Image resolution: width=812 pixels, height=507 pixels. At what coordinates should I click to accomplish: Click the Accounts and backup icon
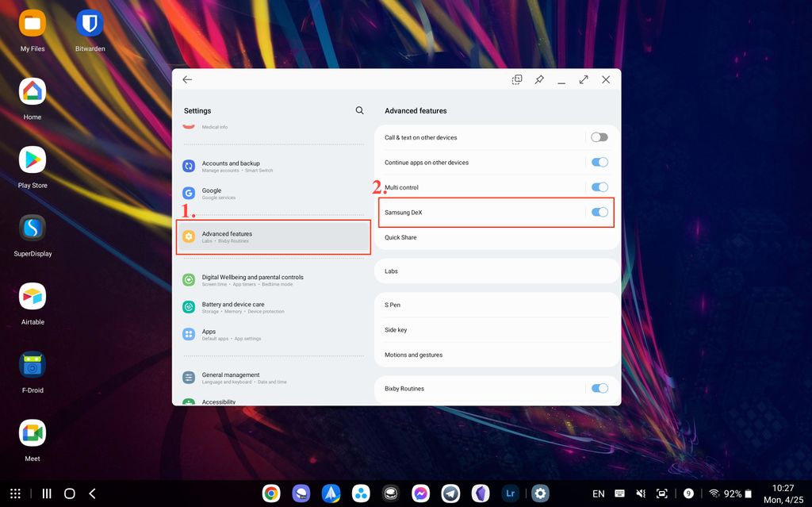tap(188, 166)
